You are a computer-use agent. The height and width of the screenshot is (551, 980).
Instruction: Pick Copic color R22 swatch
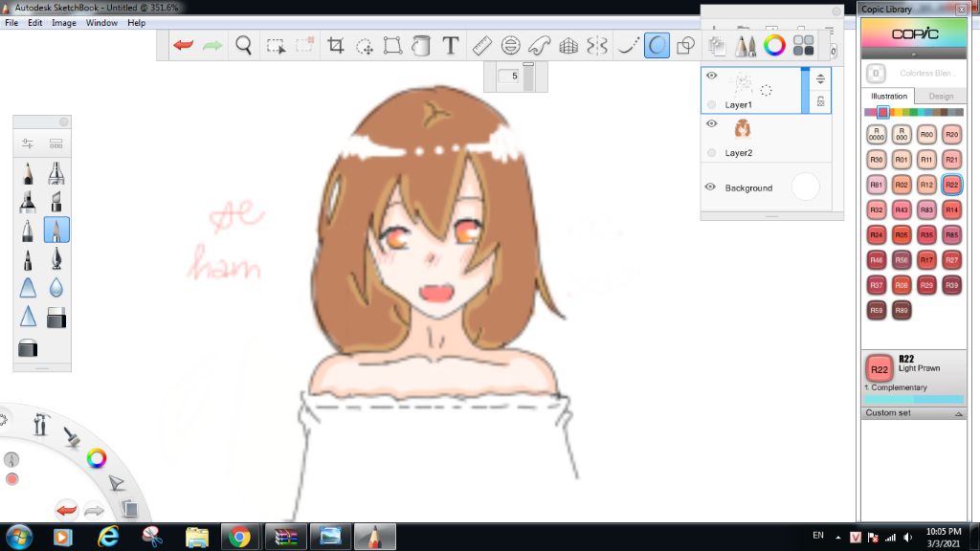pyautogui.click(x=951, y=185)
